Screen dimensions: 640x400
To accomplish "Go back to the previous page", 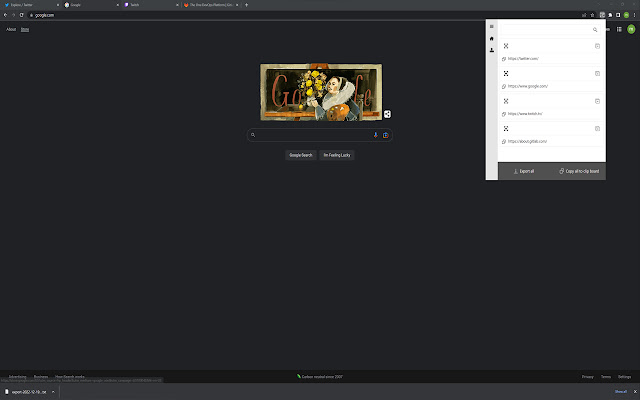I will tap(5, 15).
